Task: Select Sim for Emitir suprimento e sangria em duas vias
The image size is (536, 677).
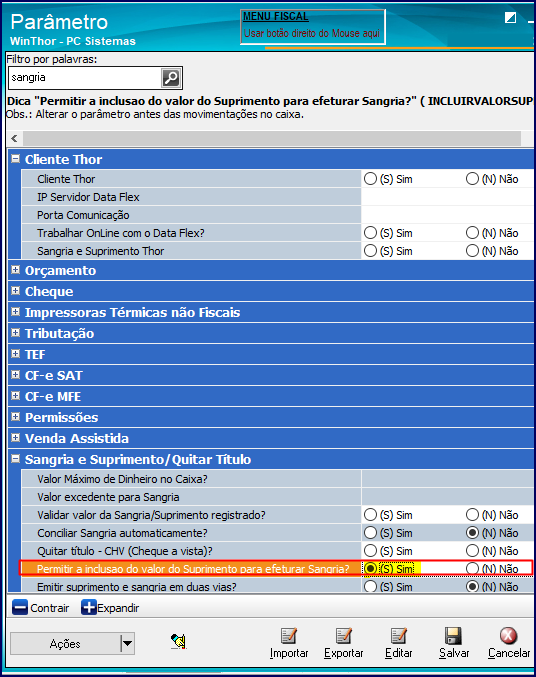Action: (370, 586)
